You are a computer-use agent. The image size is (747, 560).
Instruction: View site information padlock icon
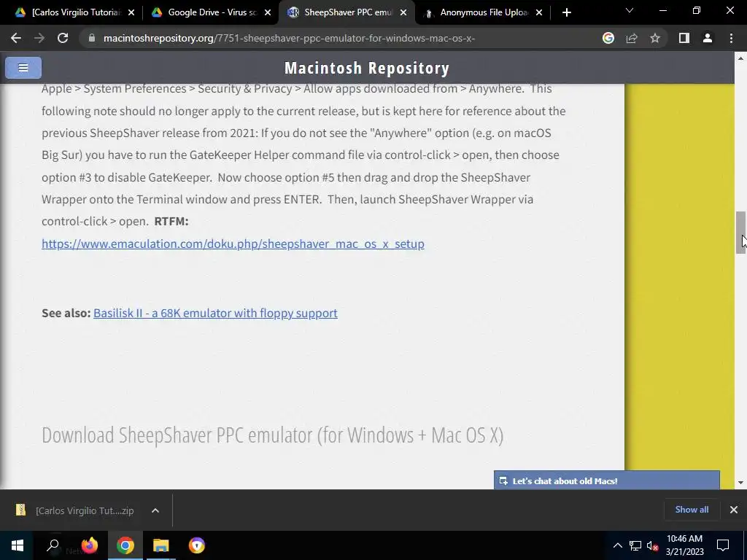(91, 38)
